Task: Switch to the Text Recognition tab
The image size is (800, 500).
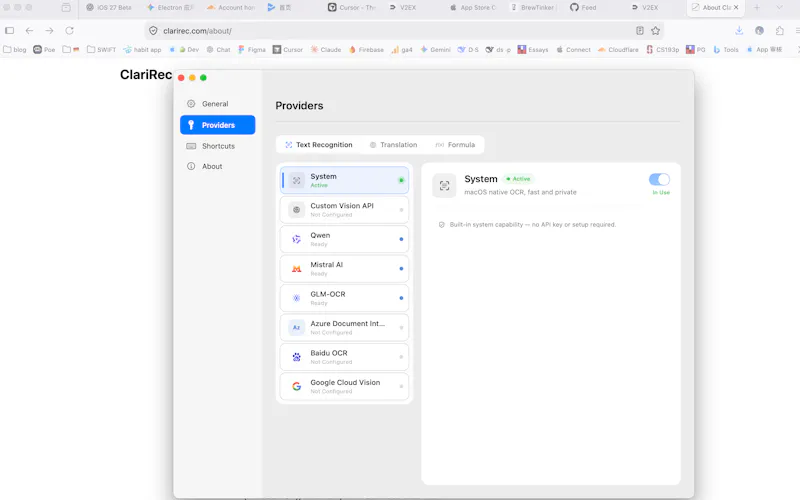Action: tap(319, 145)
